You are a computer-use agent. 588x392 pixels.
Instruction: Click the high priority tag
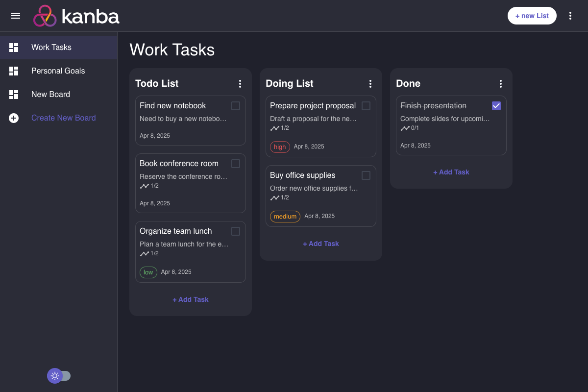click(280, 147)
